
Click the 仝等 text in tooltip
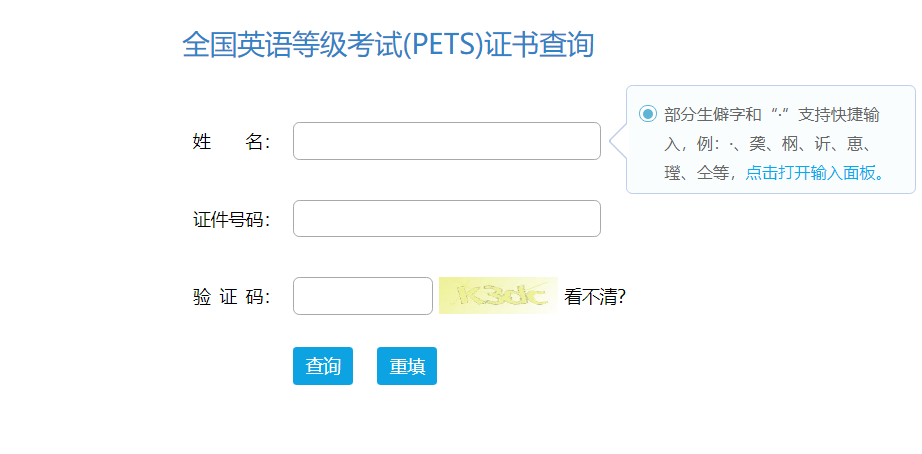click(712, 172)
